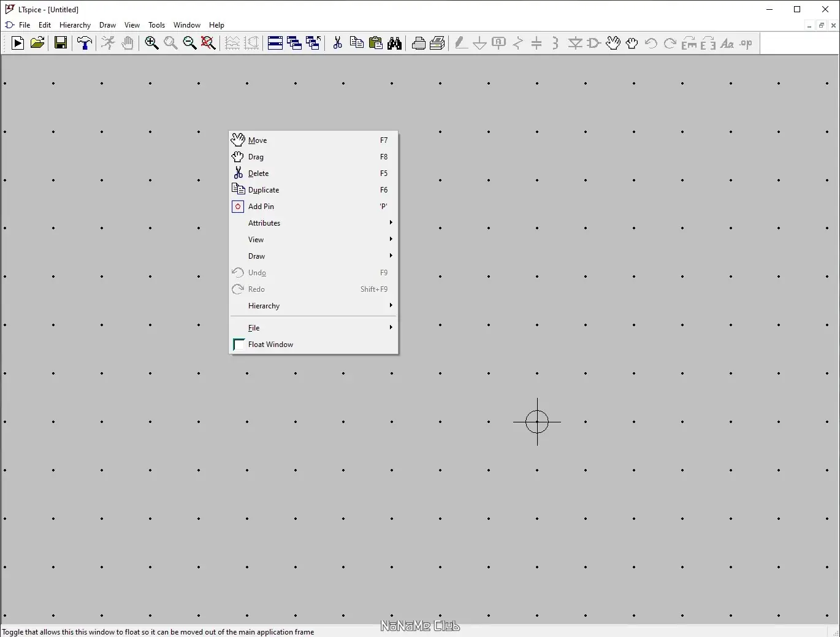This screenshot has height=637, width=840.
Task: Open Control Panel hammer icon
Action: coord(85,43)
